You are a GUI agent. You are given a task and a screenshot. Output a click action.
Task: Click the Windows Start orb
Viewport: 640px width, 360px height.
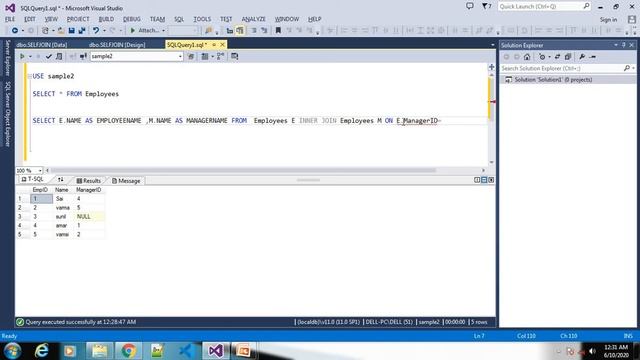[12, 351]
